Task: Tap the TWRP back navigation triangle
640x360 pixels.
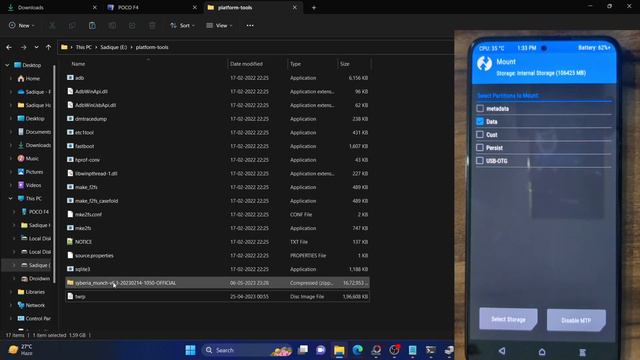Action: tap(502, 351)
